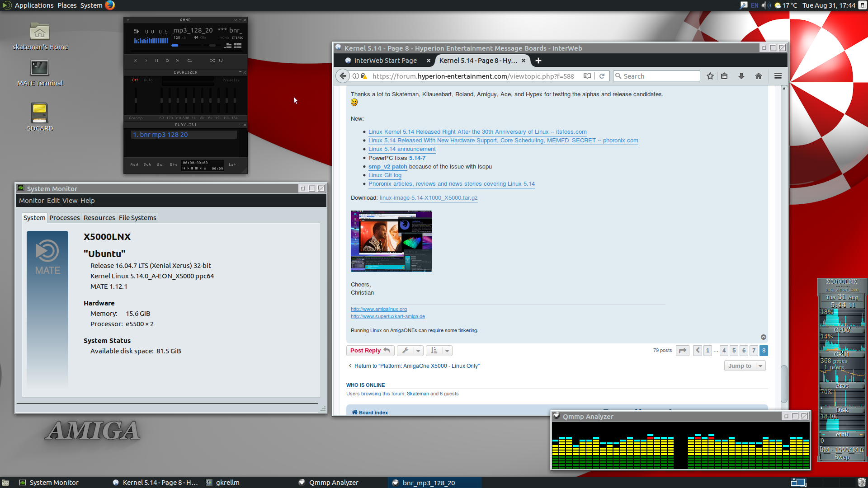Turn on the equalizer Off button

135,80
